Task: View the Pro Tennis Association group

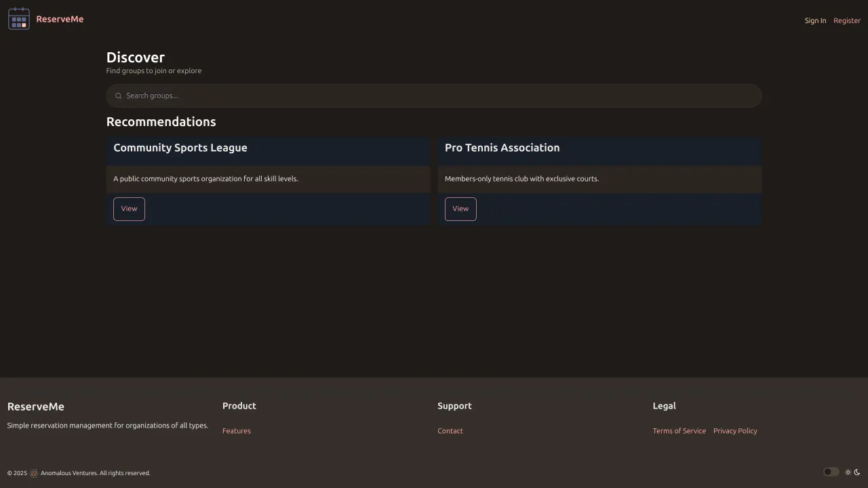Action: coord(460,209)
